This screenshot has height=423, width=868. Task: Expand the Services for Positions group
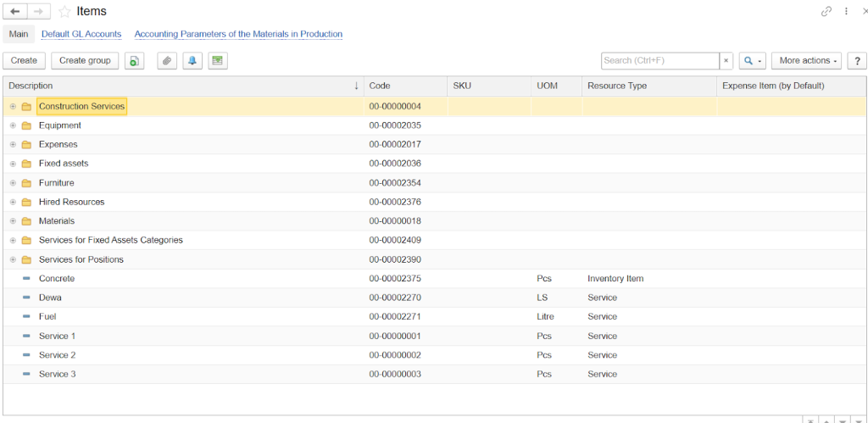point(13,259)
